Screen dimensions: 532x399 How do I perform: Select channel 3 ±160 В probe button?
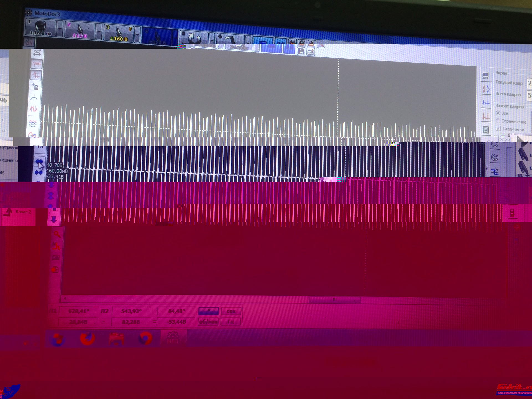[x=119, y=33]
